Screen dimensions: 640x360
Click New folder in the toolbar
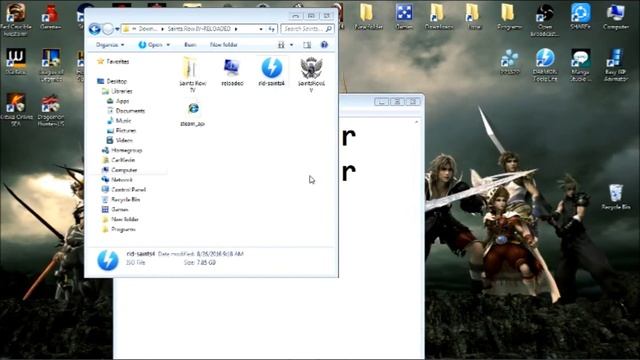(x=224, y=45)
